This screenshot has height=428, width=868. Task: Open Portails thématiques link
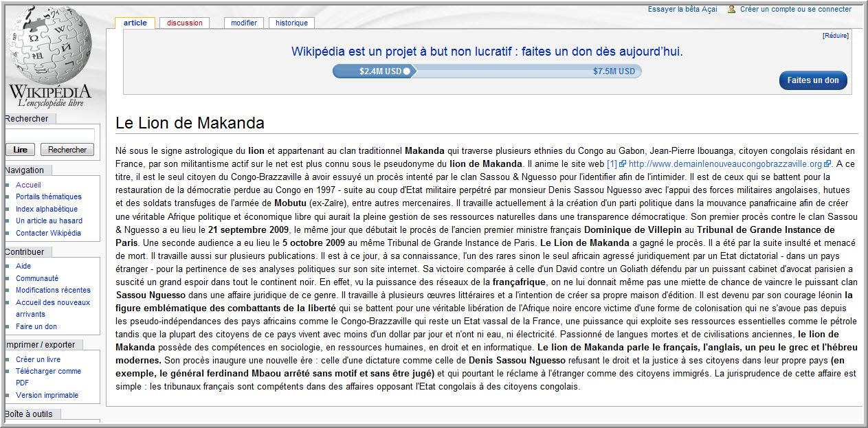tap(49, 196)
